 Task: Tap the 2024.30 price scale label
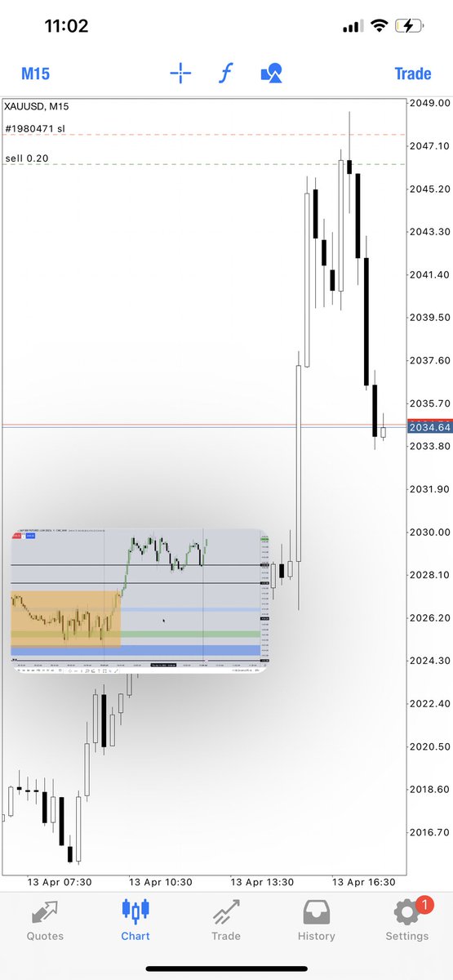[x=432, y=660]
